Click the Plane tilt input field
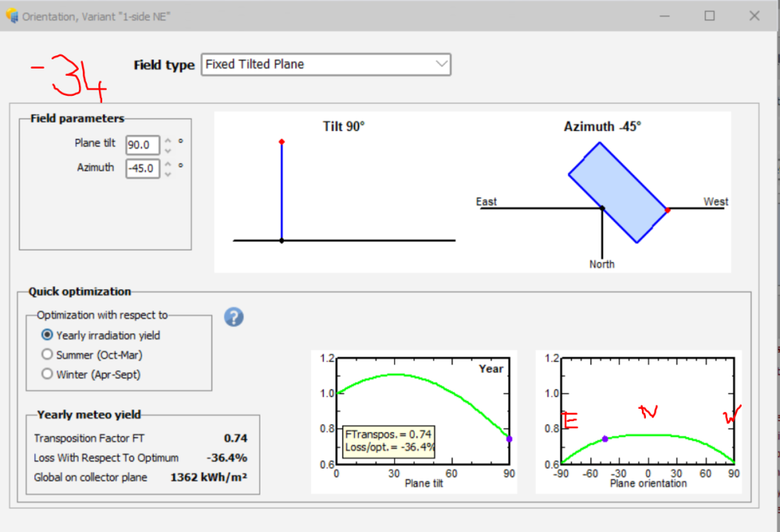 [142, 145]
